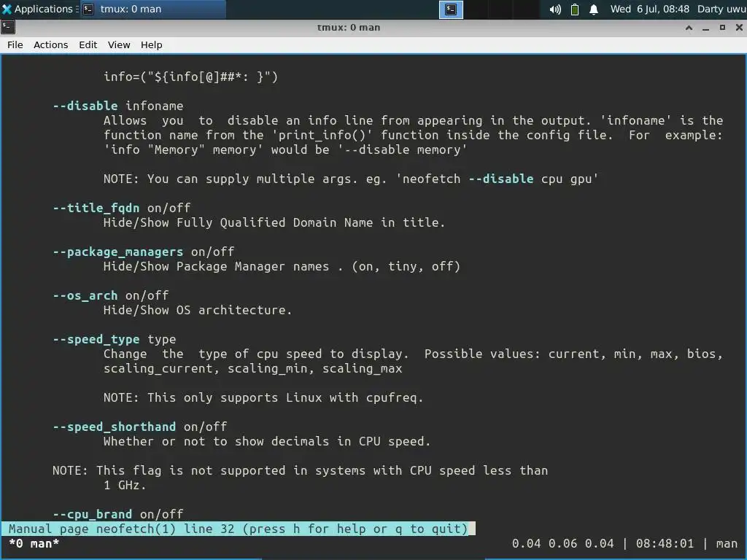Open the View menu
The height and width of the screenshot is (560, 747).
pos(119,44)
